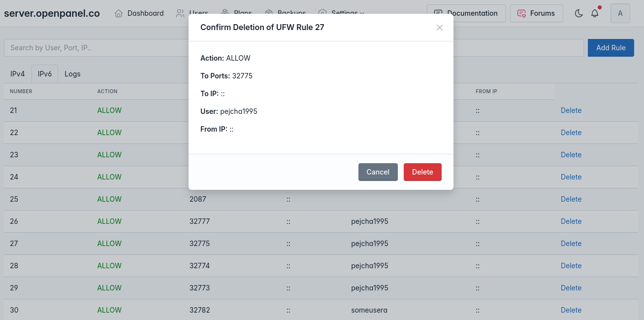
Task: Select the IPv6 tab
Action: coord(45,74)
